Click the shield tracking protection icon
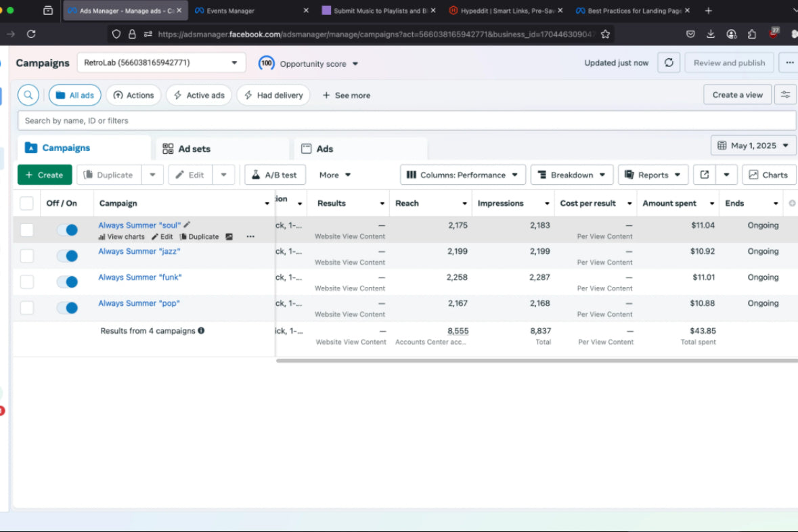The width and height of the screenshot is (798, 532). (116, 34)
